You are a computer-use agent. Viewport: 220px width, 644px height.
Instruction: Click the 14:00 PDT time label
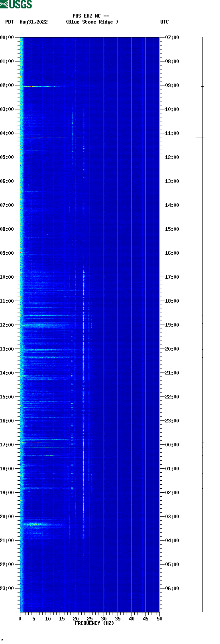[x=7, y=373]
